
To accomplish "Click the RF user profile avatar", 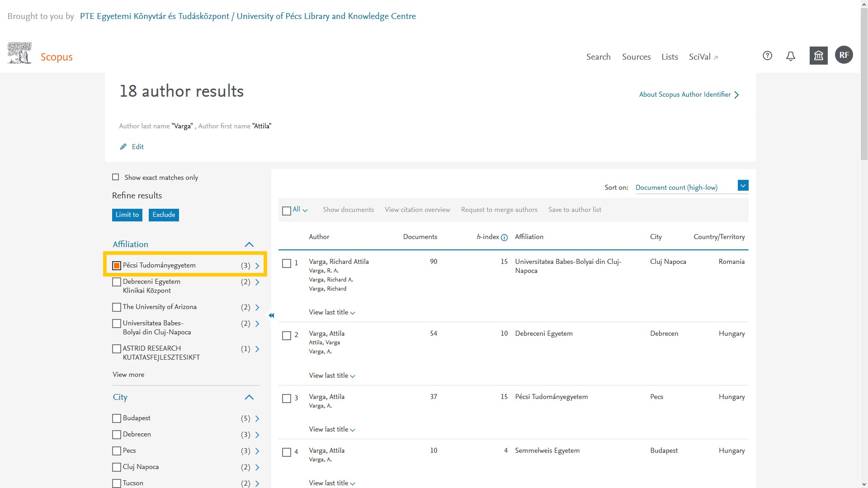I will [x=844, y=55].
